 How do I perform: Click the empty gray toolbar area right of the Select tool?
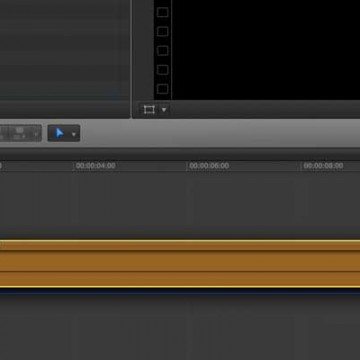220,133
